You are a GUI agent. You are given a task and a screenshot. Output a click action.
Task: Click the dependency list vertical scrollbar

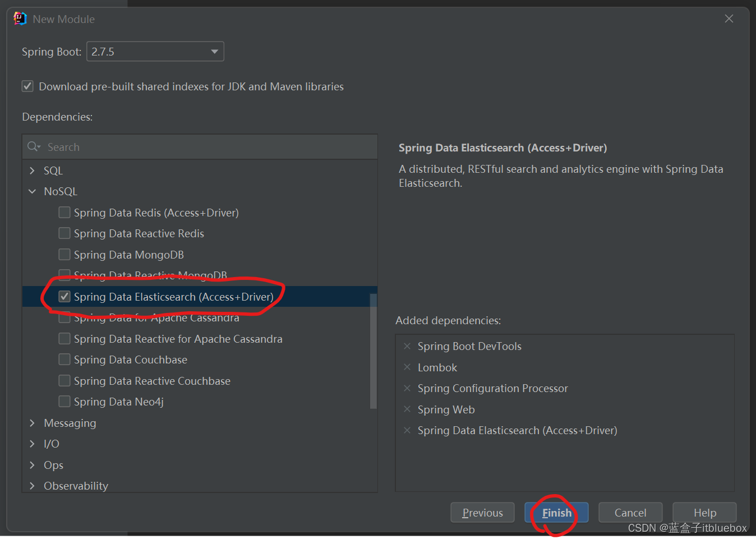coord(373,351)
